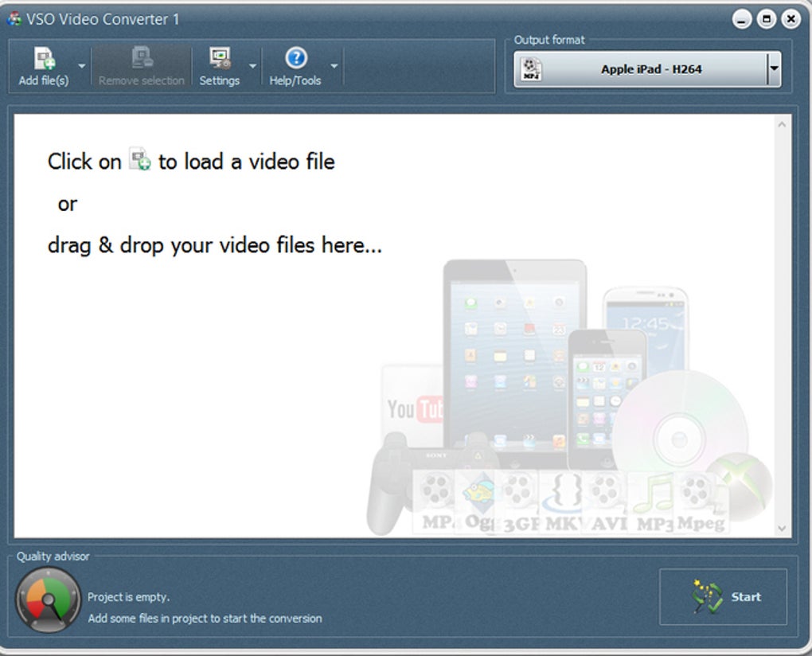This screenshot has width=812, height=656.
Task: Click the add-file icon in the instructions text
Action: (x=140, y=159)
